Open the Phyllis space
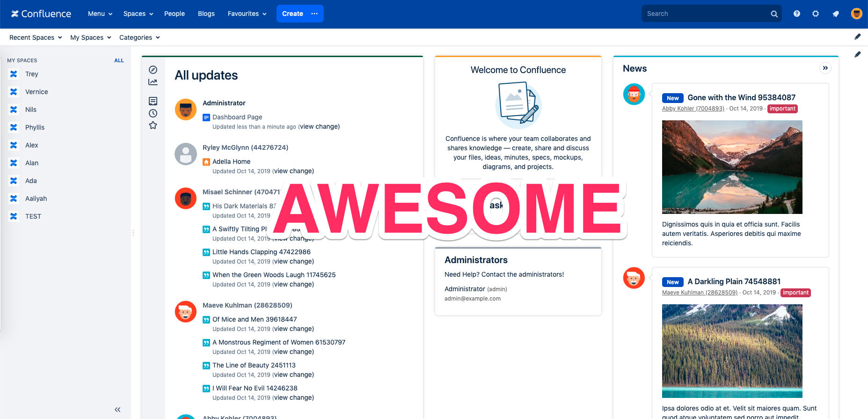868x419 pixels. point(35,127)
